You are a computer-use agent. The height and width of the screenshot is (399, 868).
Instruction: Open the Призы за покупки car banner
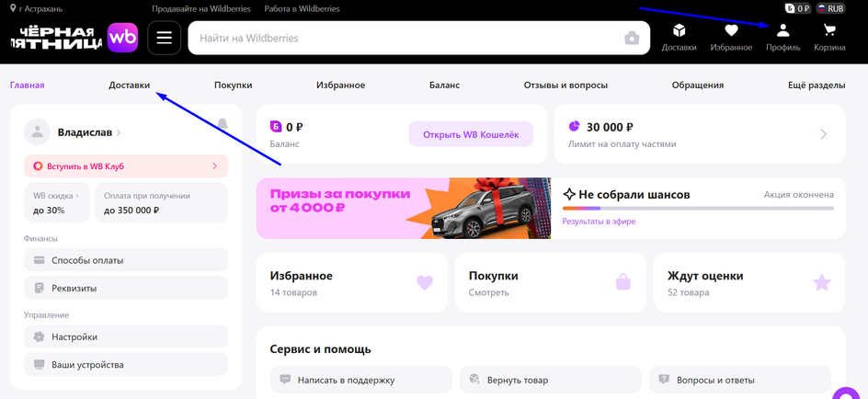pos(404,208)
